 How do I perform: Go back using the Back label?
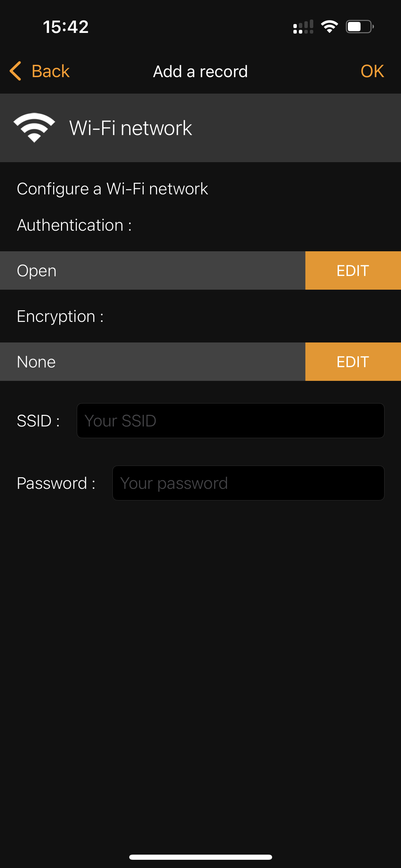[51, 71]
